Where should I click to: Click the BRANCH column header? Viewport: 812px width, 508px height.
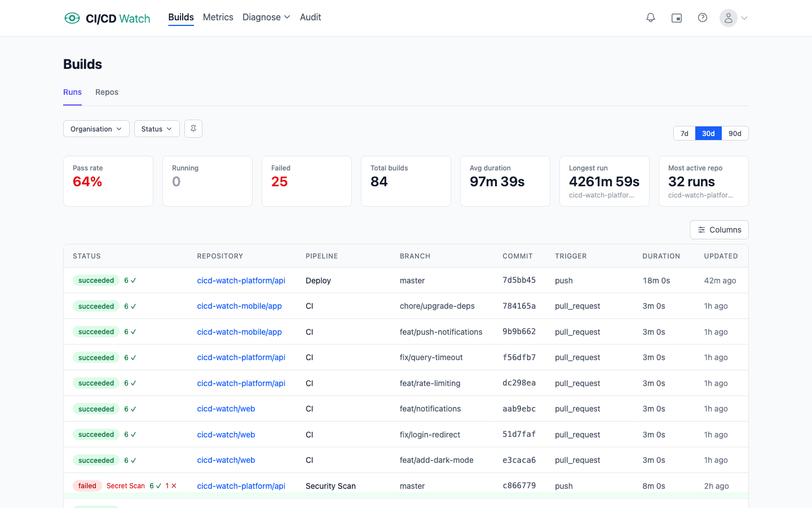[x=415, y=256]
